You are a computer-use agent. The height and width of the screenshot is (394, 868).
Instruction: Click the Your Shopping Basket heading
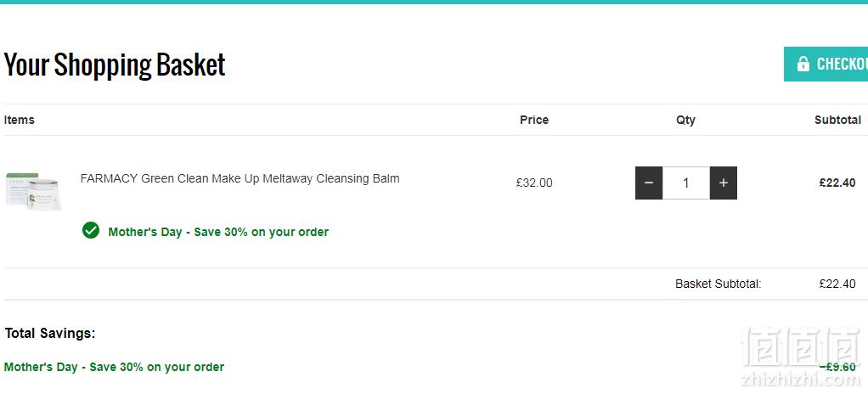(x=115, y=65)
